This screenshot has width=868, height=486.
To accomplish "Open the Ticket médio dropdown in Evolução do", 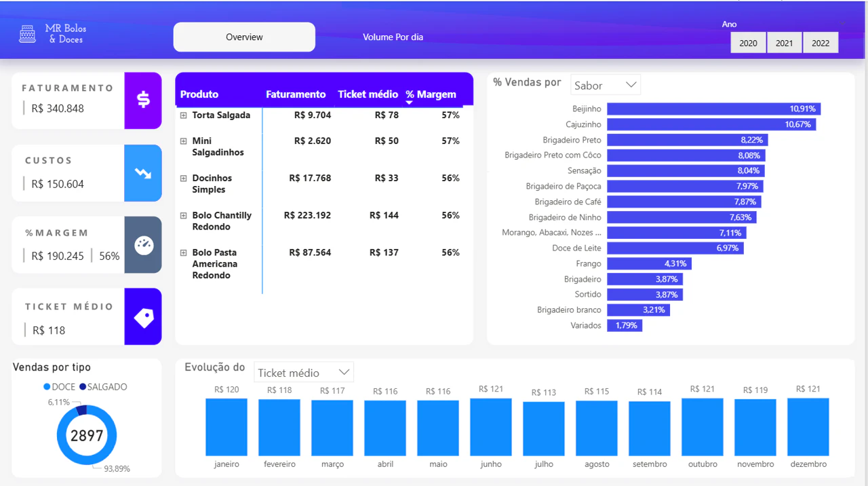I will click(304, 373).
